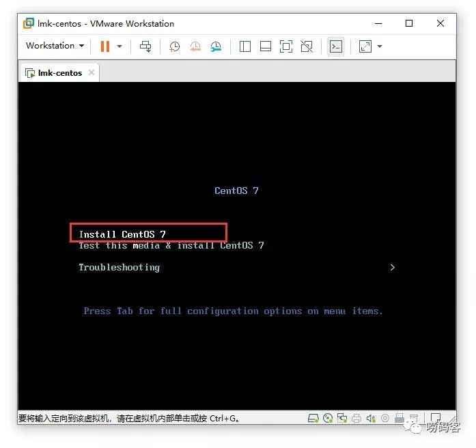Screen dimensions: 476x448
Task: Pause the virtual machine
Action: 104,46
